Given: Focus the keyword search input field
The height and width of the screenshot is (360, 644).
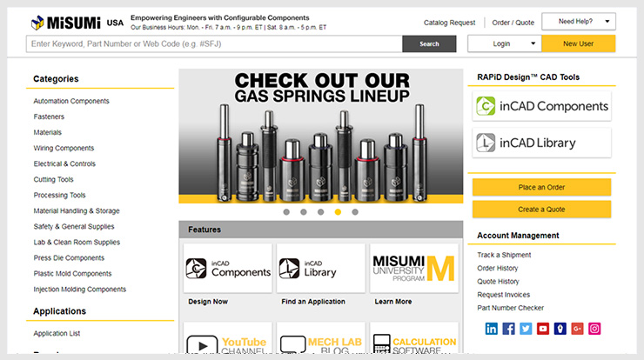Looking at the screenshot, I should (x=214, y=44).
